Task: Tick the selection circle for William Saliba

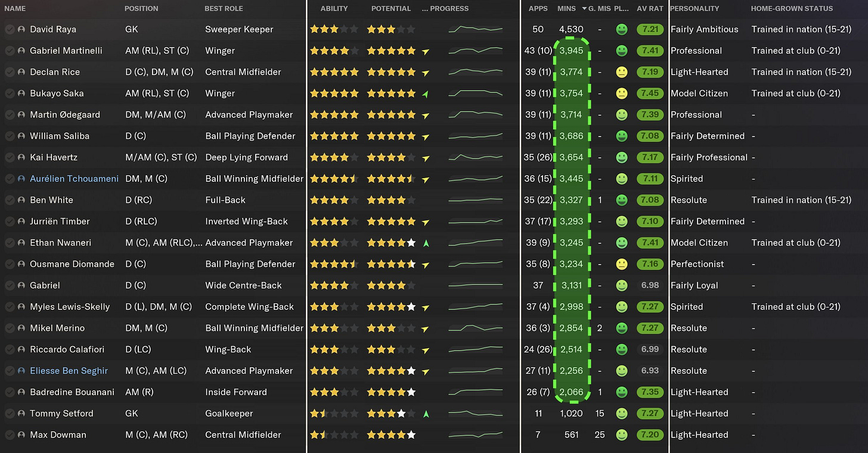Action: (10, 136)
